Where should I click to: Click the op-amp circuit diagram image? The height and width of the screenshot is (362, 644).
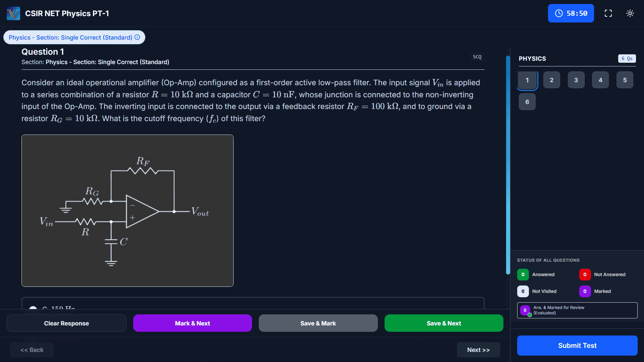[128, 211]
